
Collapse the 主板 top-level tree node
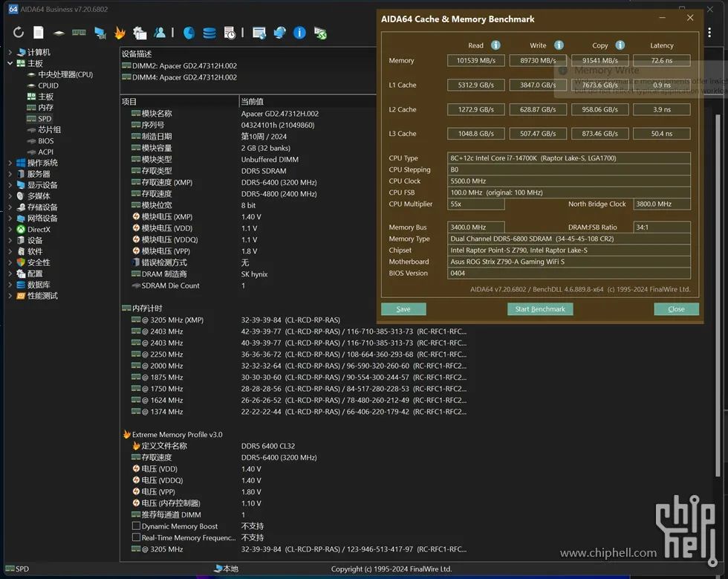[10, 63]
